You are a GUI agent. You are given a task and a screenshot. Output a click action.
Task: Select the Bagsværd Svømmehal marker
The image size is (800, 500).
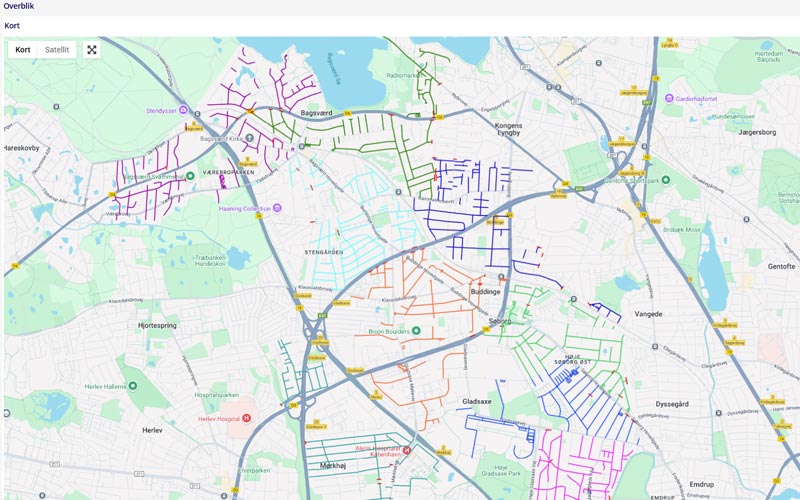pos(190,176)
